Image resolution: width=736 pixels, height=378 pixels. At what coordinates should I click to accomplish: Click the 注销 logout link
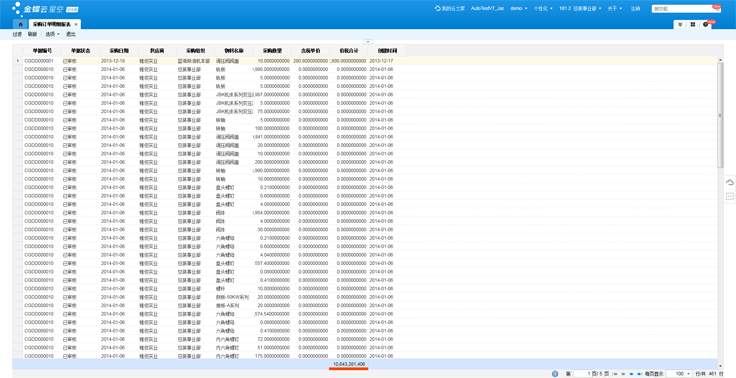635,8
